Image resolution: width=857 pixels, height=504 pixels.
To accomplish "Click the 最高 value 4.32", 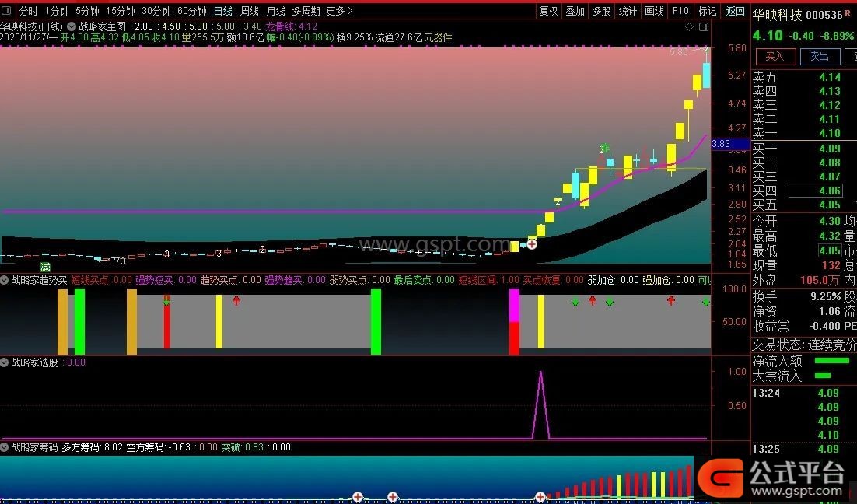I will [x=830, y=236].
